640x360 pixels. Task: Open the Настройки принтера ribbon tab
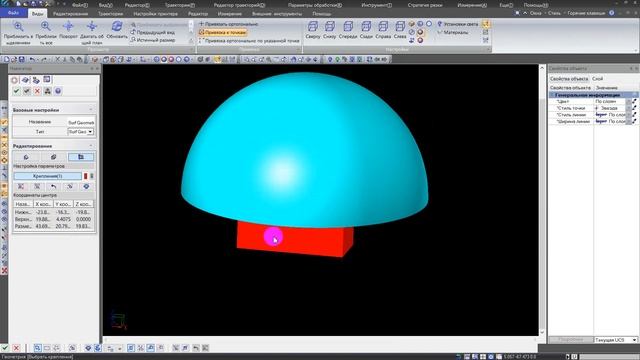[156, 14]
